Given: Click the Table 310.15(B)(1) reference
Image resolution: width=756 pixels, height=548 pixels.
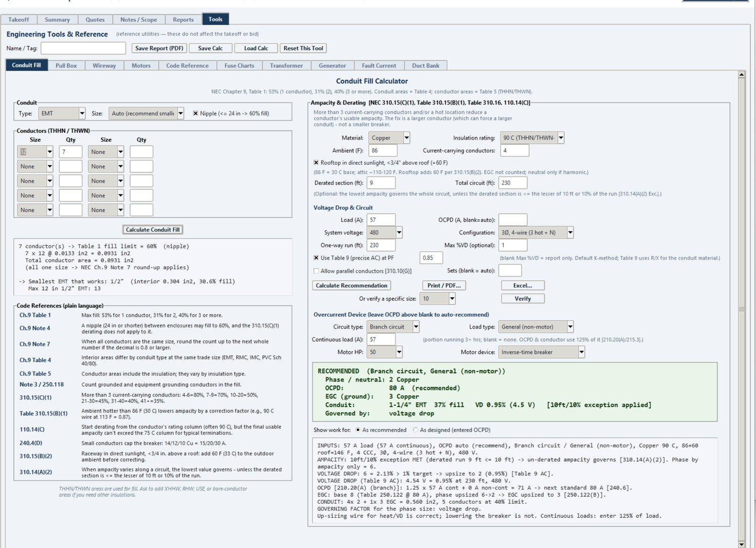Looking at the screenshot, I should [43, 413].
